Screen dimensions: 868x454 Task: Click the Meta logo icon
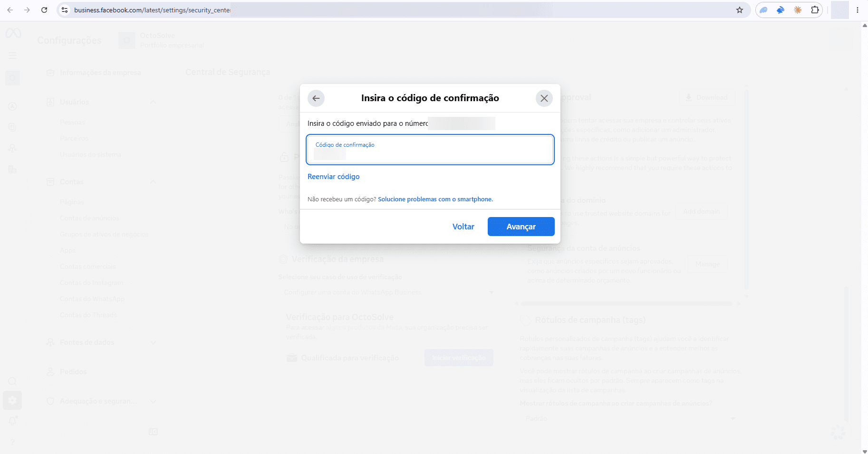pos(13,33)
